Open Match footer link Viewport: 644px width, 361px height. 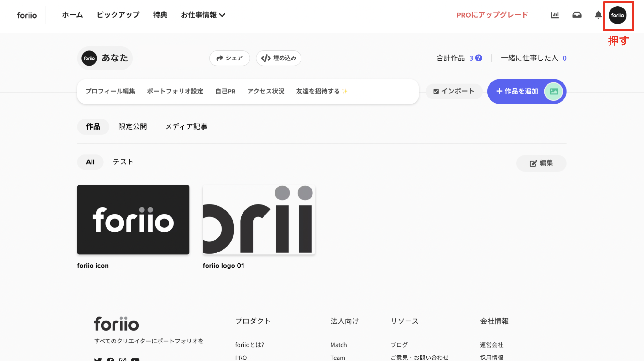click(x=338, y=345)
